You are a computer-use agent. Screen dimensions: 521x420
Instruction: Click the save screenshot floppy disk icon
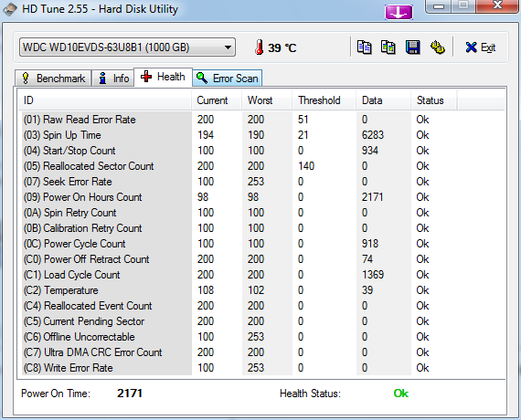(x=412, y=47)
